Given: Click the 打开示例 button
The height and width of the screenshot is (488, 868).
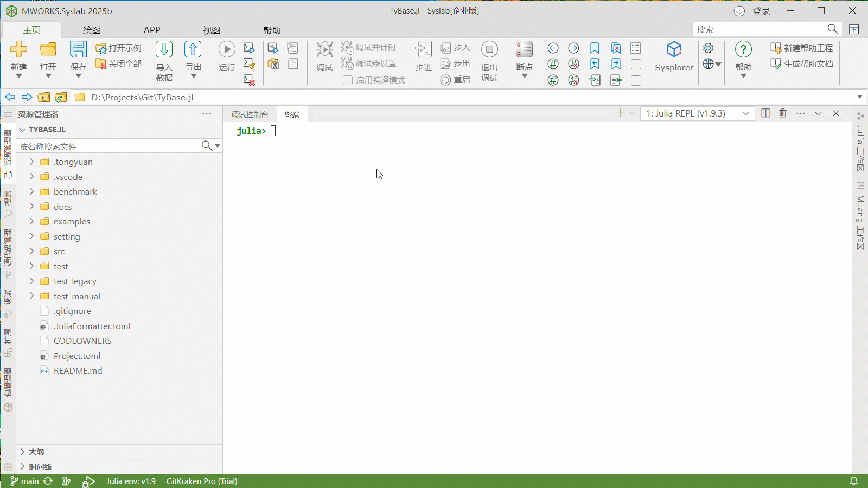Looking at the screenshot, I should (x=118, y=48).
